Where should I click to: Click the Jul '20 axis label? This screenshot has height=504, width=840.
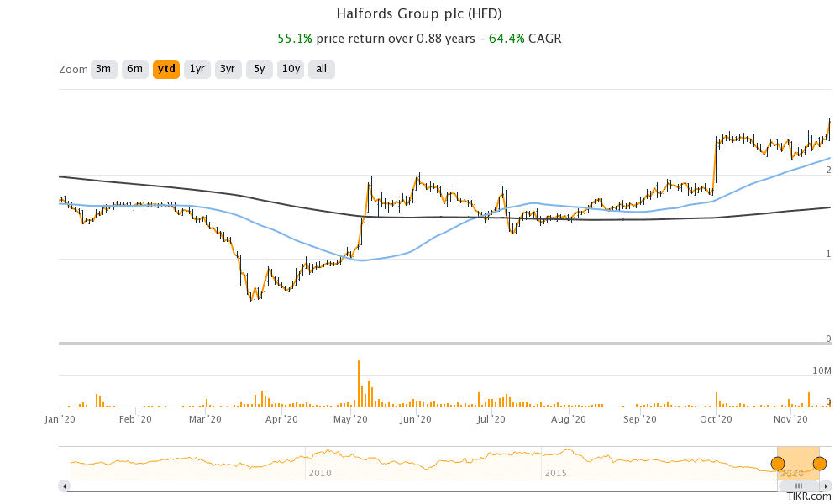tap(491, 419)
